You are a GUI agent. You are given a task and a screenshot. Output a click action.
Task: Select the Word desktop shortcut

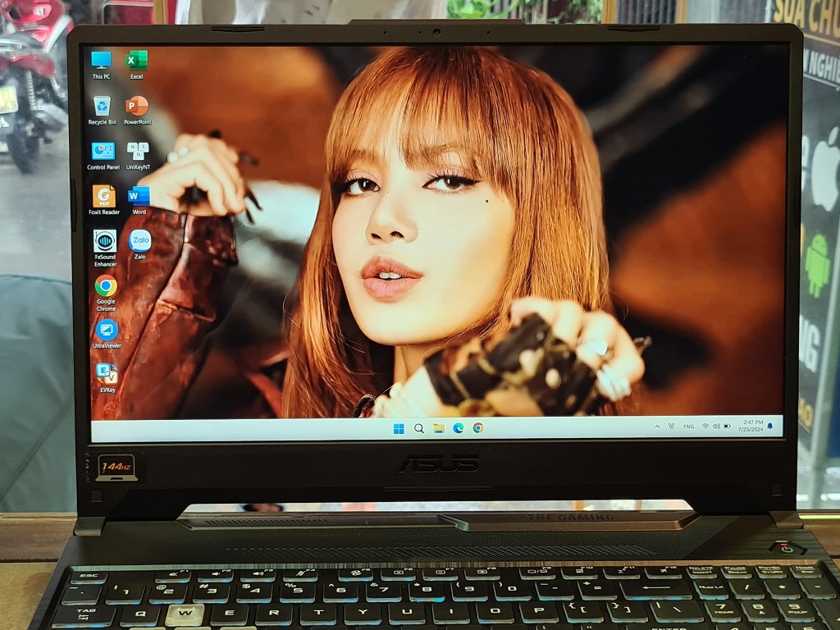139,200
